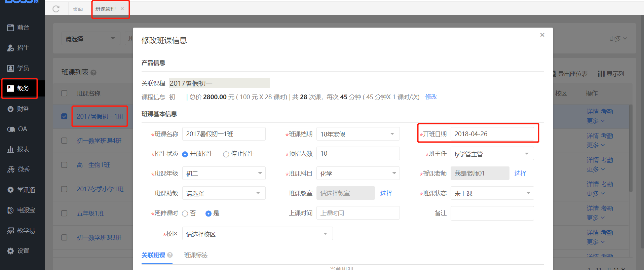
Task: Open the 财务 sidebar icon
Action: coord(11,109)
